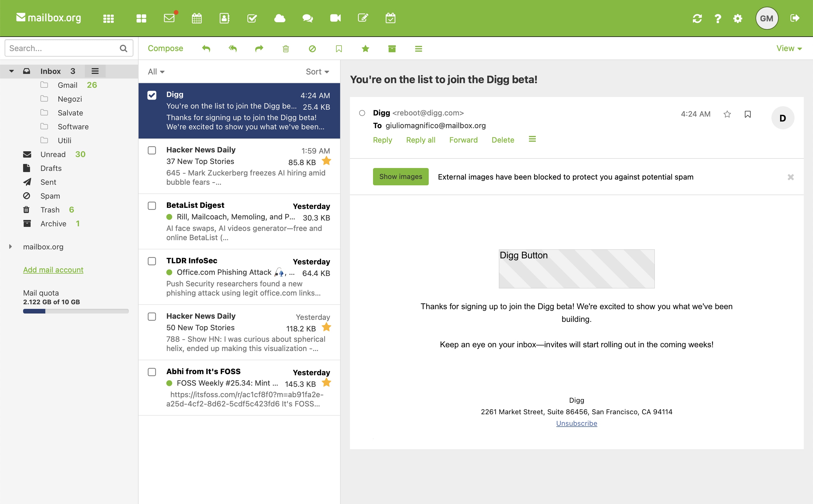Open the Mail app icon in top bar
Image resolution: width=813 pixels, height=504 pixels.
169,18
